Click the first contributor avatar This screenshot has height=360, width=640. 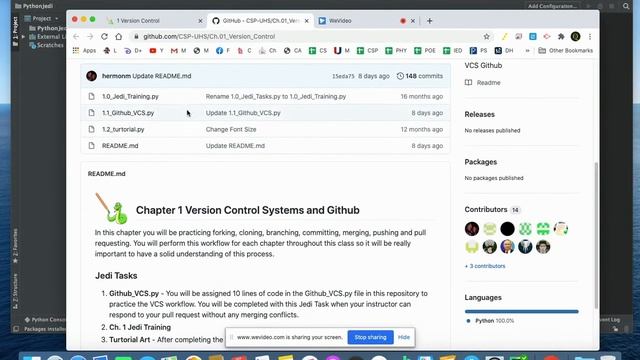pyautogui.click(x=472, y=229)
